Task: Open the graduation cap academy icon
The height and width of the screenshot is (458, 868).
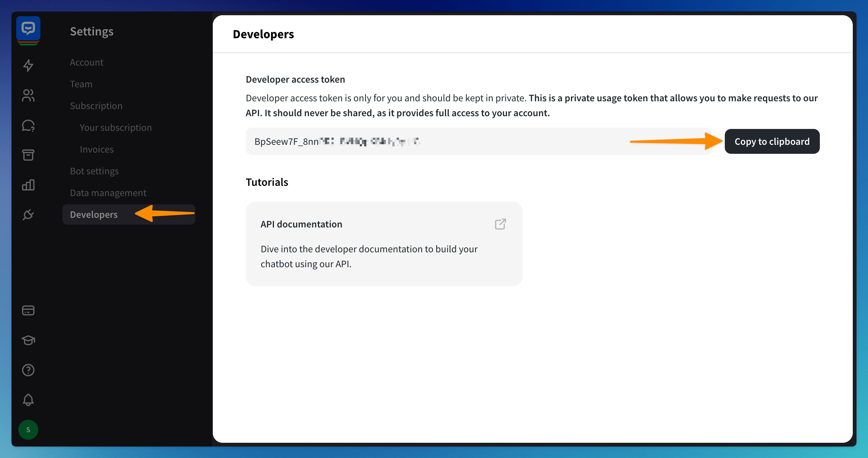Action: coord(28,340)
